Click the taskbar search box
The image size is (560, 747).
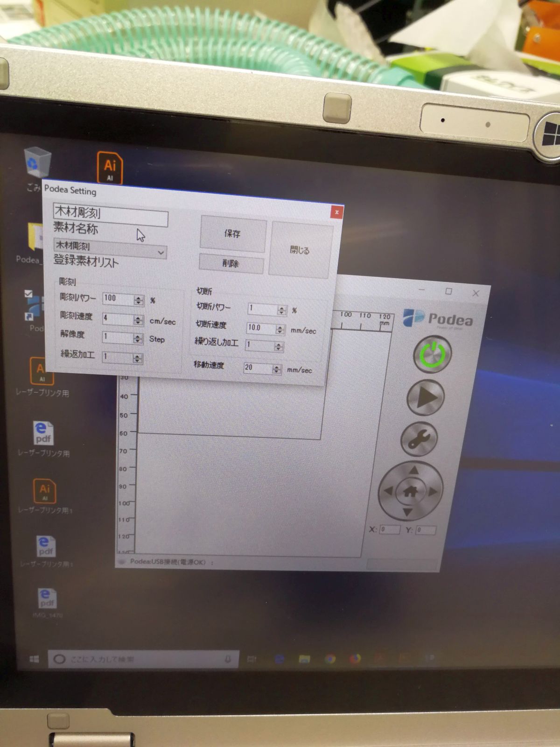[144, 659]
